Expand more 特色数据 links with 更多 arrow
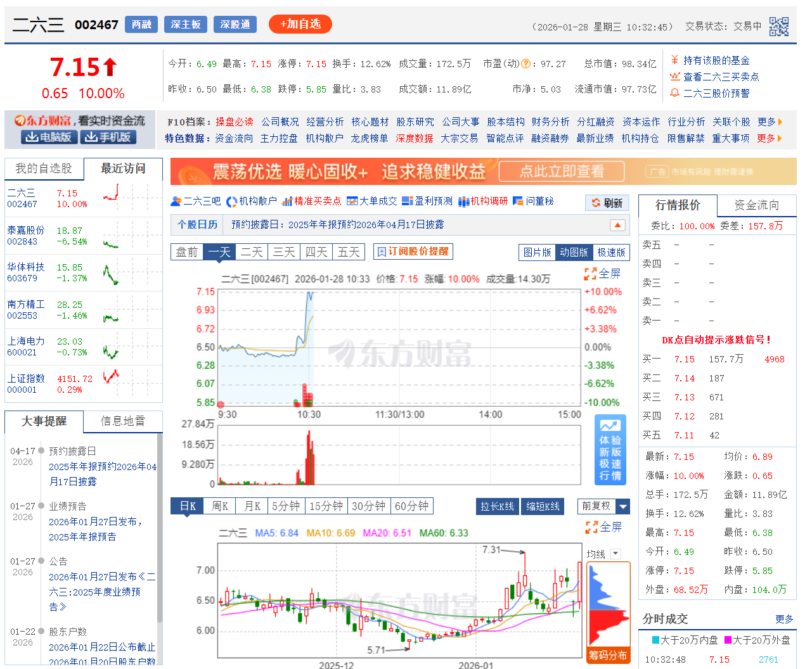The image size is (812, 669). click(770, 138)
